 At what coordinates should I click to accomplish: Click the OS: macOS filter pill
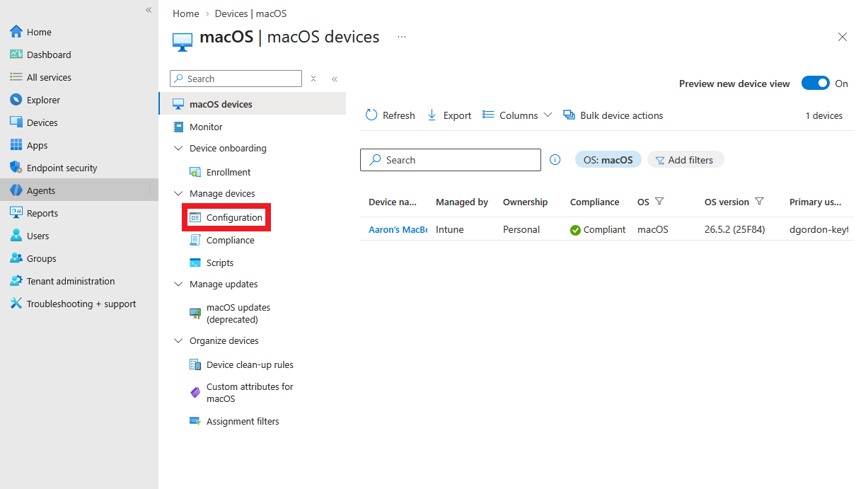click(x=608, y=160)
